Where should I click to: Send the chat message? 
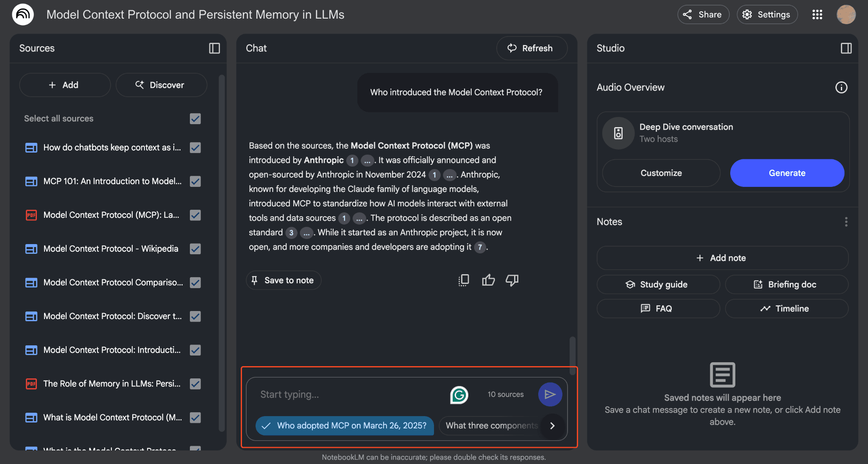(550, 394)
